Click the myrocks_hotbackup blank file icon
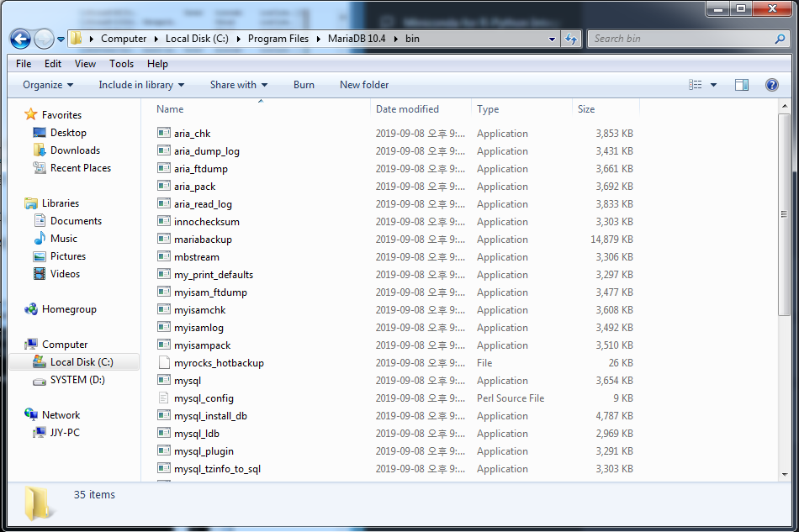 163,362
